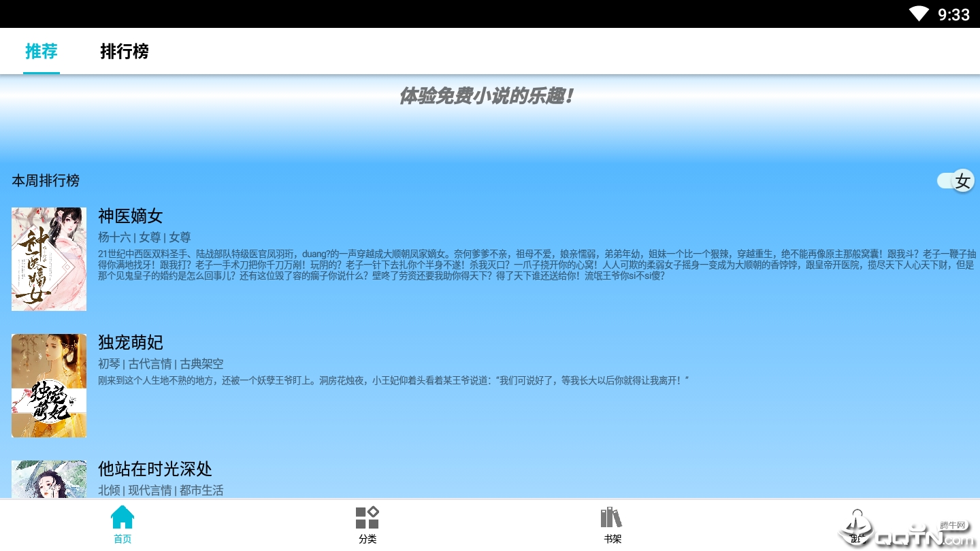Tap the grid icon above 分类 label
Screen dimensions: 980x551
point(367,516)
